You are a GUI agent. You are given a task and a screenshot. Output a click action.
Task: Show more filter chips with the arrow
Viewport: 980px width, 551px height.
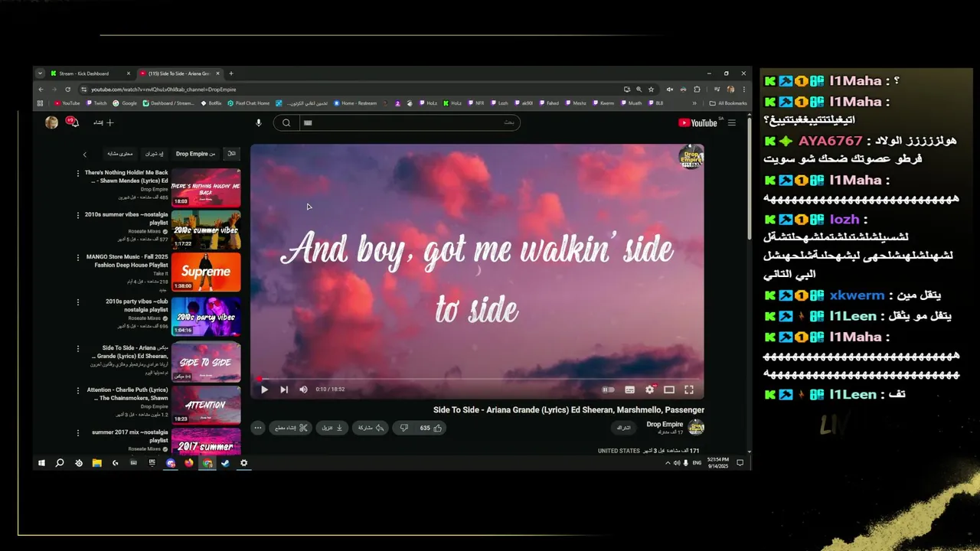click(x=85, y=154)
